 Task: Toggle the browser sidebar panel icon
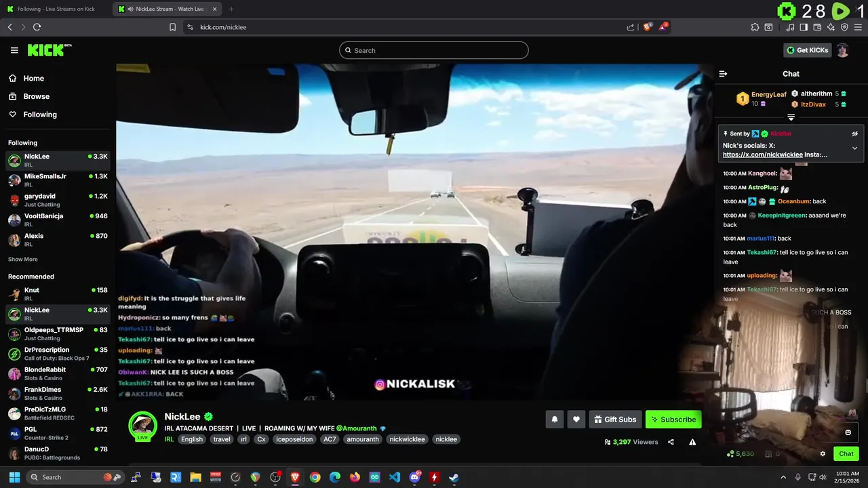click(804, 27)
